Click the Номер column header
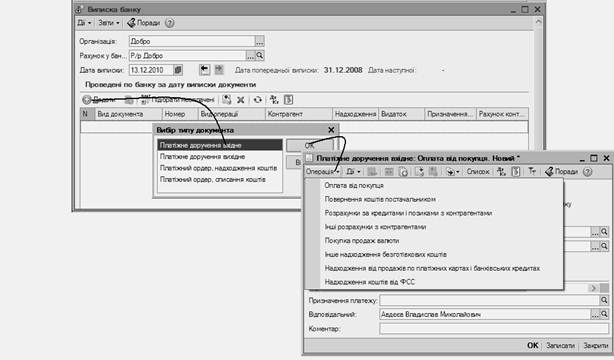 [x=180, y=114]
